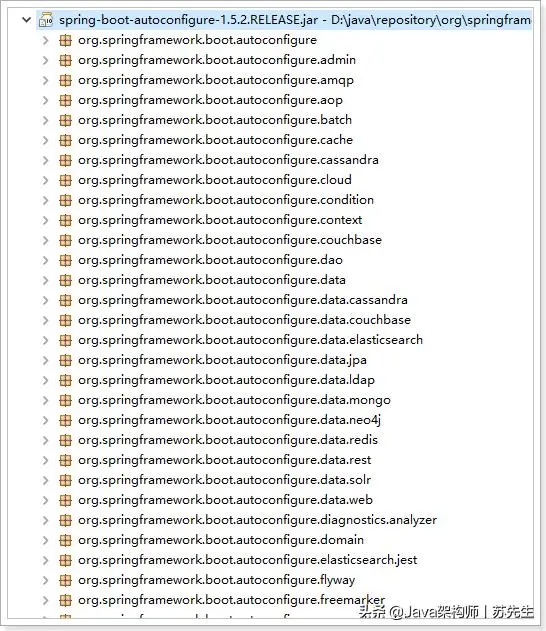
Task: Click package icon of autoconfigure.amqp
Action: [65, 80]
